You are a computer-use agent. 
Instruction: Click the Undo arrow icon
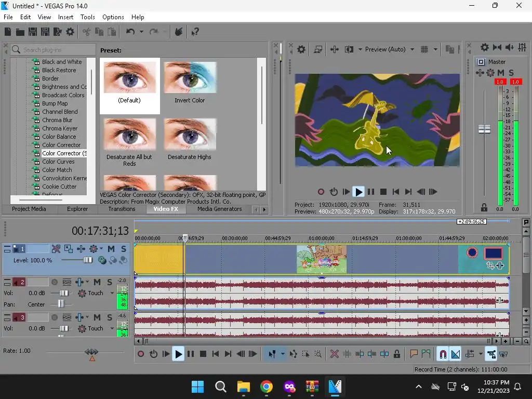coord(130,32)
